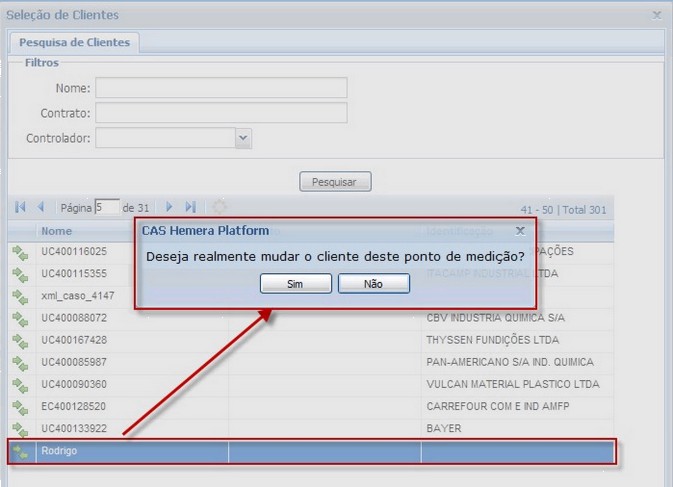Click the swap icon for row EC400128520
The image size is (673, 487).
point(20,408)
